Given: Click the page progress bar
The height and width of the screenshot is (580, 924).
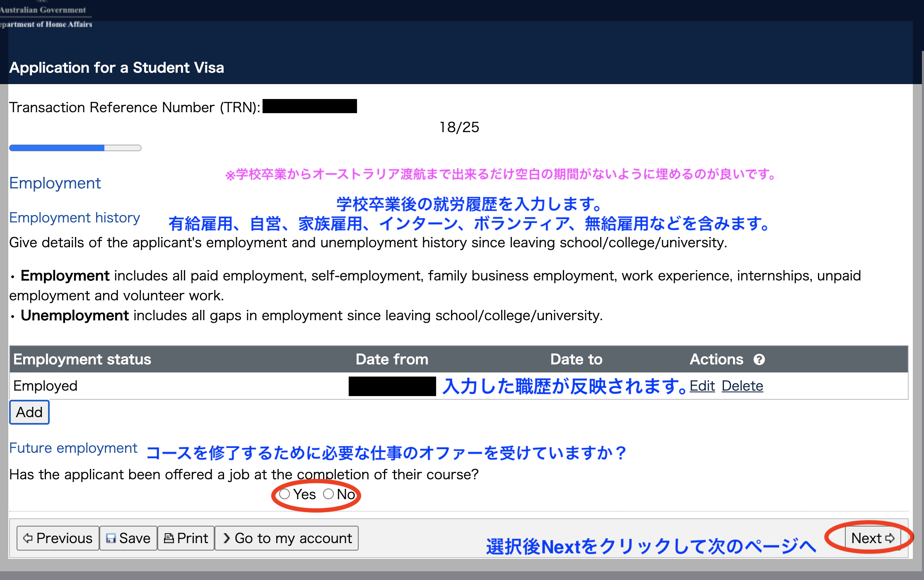Looking at the screenshot, I should tap(75, 148).
